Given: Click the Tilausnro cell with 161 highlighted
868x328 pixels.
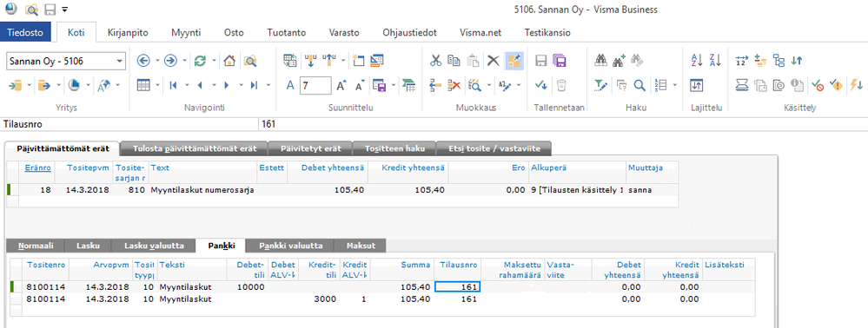Looking at the screenshot, I should [x=457, y=286].
